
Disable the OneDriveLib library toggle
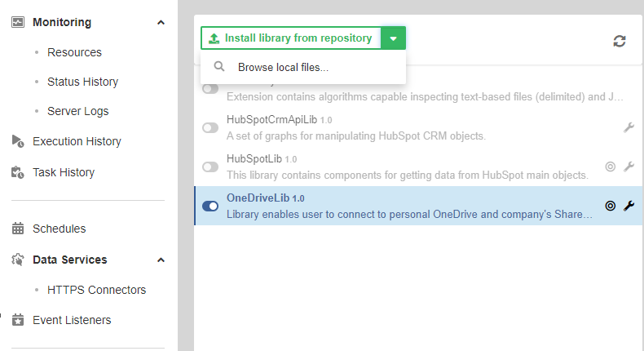[x=210, y=207]
